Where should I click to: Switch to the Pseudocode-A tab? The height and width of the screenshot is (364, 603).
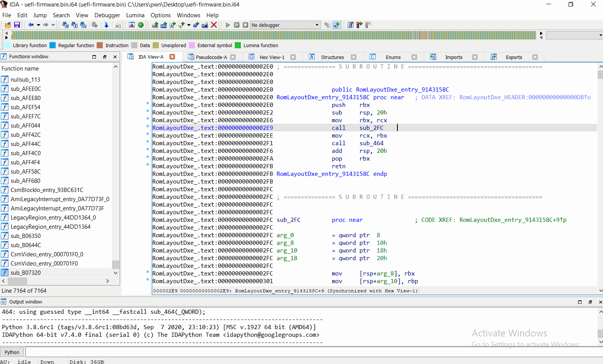pos(211,57)
